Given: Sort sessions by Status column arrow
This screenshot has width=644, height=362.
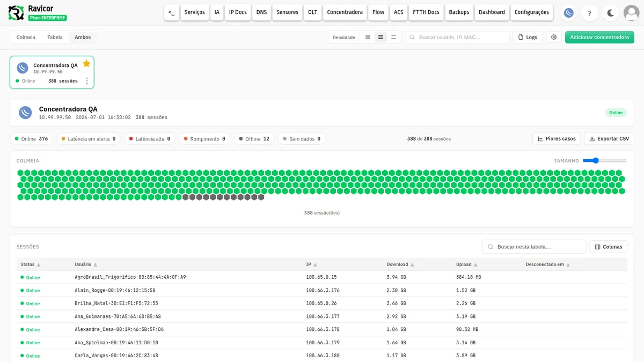Looking at the screenshot, I should [39, 265].
